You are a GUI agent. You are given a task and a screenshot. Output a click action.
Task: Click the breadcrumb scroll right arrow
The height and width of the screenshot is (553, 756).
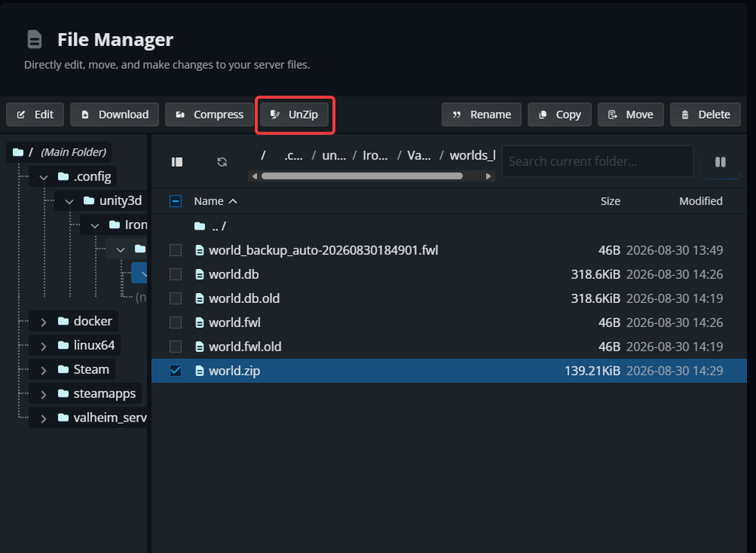tap(488, 176)
